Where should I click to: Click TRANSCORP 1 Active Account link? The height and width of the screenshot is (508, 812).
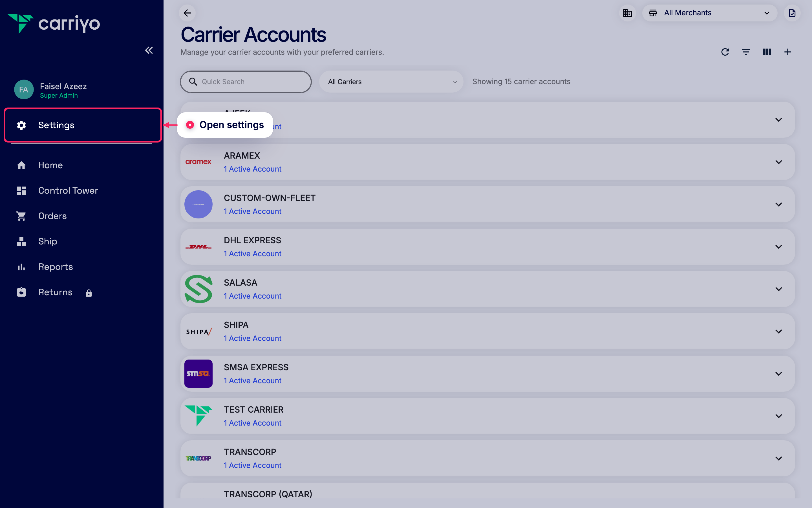click(x=253, y=465)
